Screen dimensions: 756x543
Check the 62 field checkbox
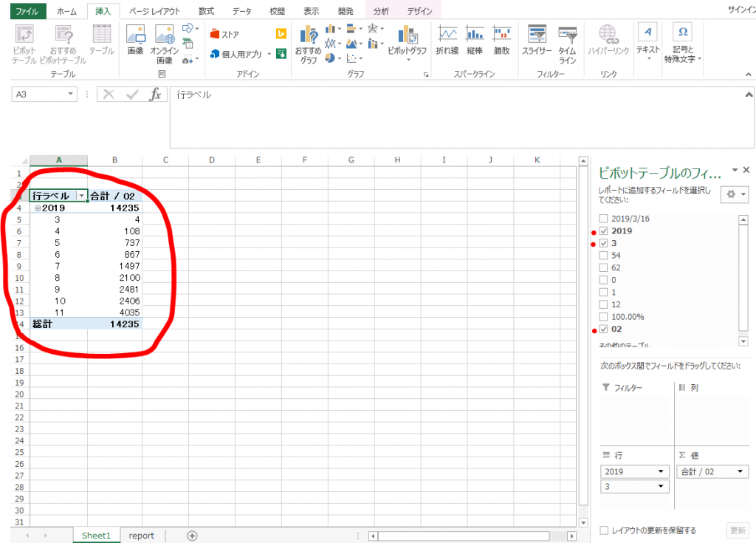tap(604, 268)
